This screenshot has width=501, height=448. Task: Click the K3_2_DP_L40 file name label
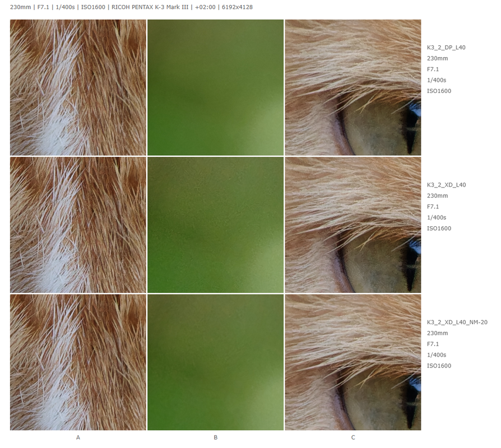pos(446,48)
